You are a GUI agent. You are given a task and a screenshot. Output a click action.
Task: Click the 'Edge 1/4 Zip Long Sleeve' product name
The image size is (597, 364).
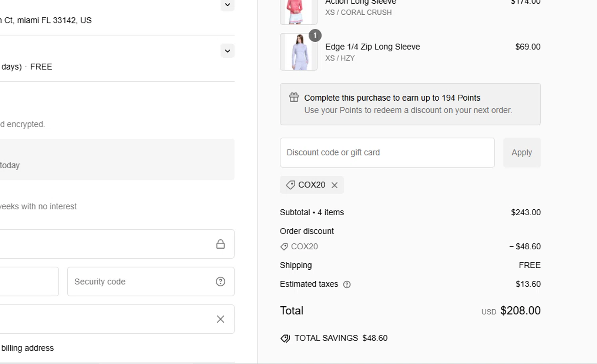pyautogui.click(x=373, y=47)
